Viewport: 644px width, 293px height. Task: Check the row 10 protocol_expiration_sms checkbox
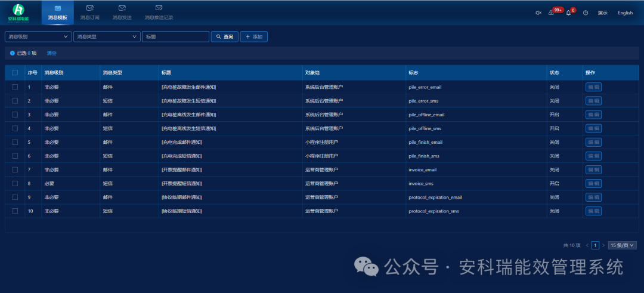click(15, 211)
